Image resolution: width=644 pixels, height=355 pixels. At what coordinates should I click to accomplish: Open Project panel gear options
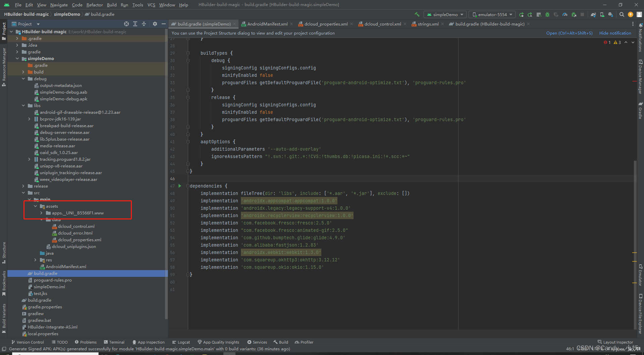[155, 24]
